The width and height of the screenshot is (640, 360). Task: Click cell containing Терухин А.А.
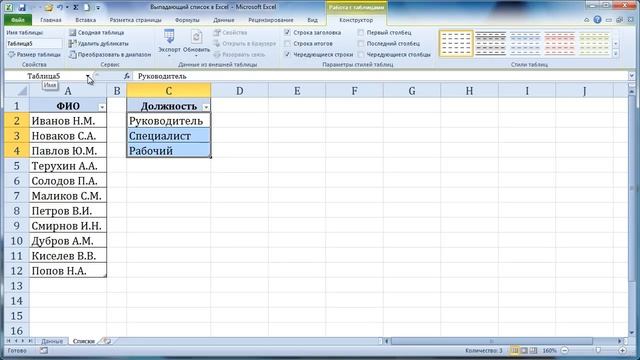point(68,166)
